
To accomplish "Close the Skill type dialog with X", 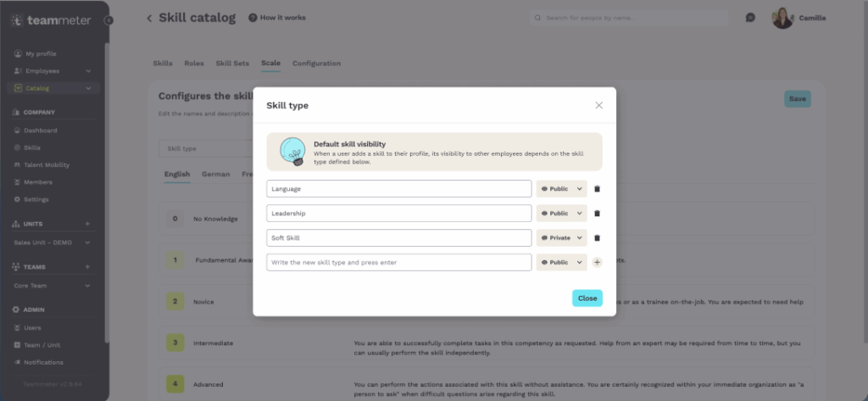I will pos(598,105).
